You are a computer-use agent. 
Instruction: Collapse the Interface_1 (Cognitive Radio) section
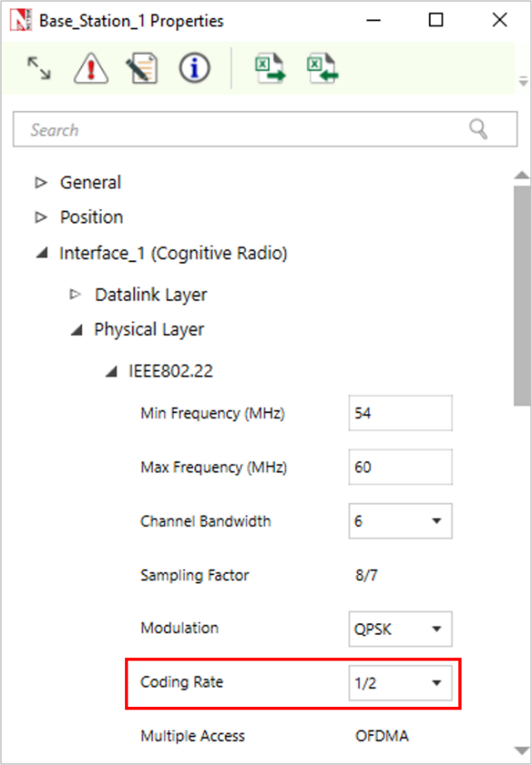point(41,254)
